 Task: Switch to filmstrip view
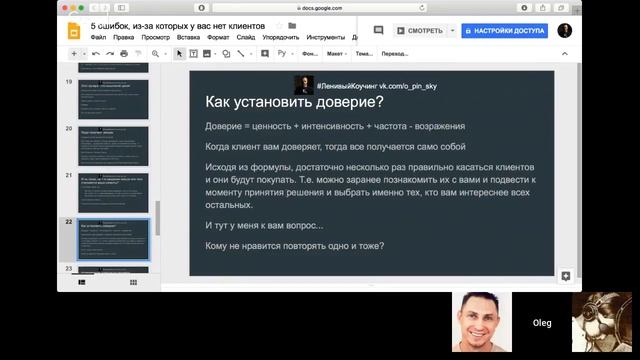pyautogui.click(x=82, y=282)
